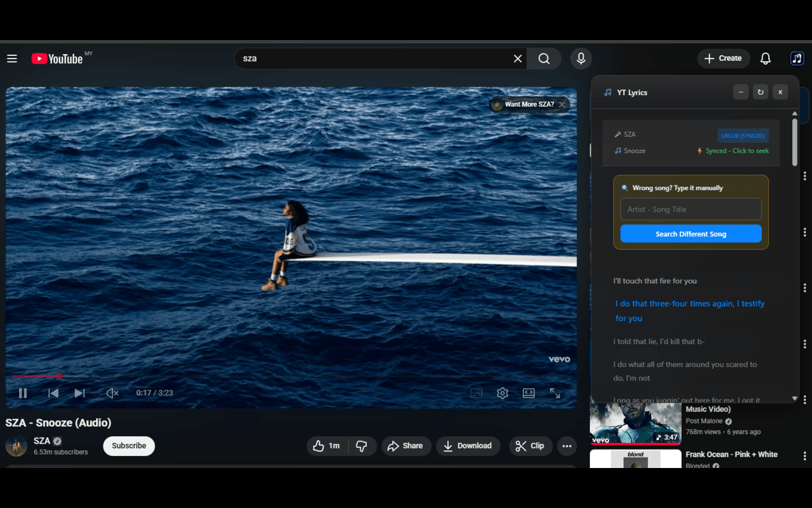Viewport: 812px width, 508px height.
Task: Open the player settings gear
Action: [x=502, y=393]
